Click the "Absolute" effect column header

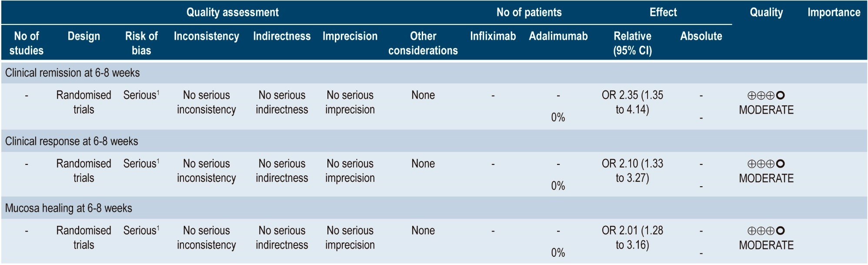[x=701, y=36]
